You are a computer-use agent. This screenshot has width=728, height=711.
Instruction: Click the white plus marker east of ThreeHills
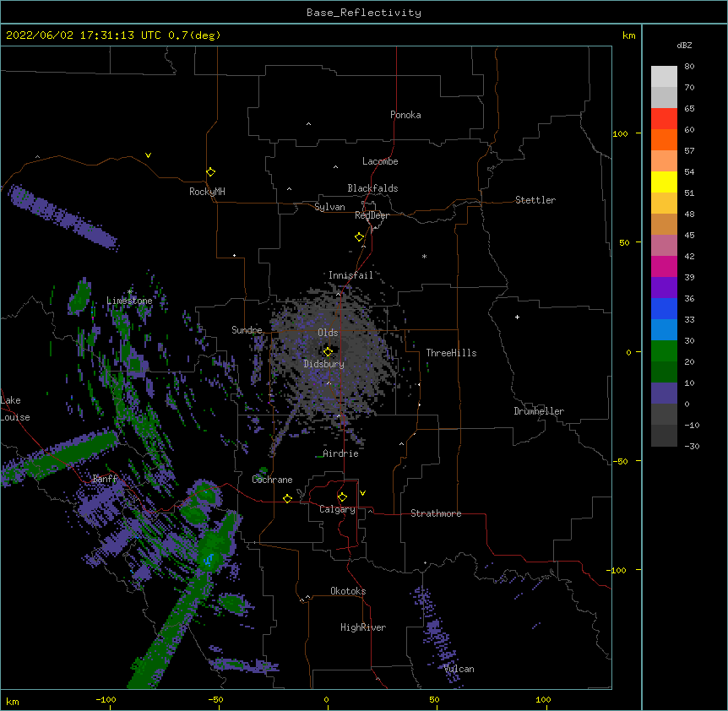click(x=517, y=317)
